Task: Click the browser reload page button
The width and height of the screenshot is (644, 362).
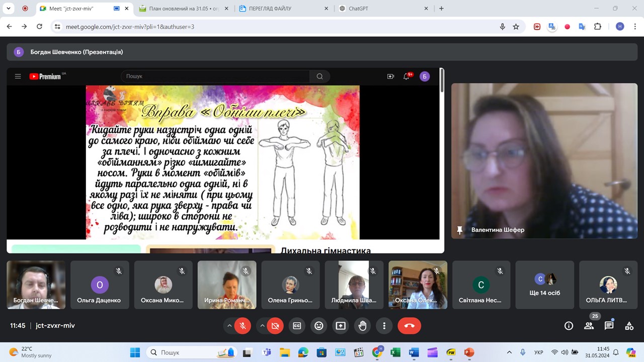Action: (x=40, y=27)
